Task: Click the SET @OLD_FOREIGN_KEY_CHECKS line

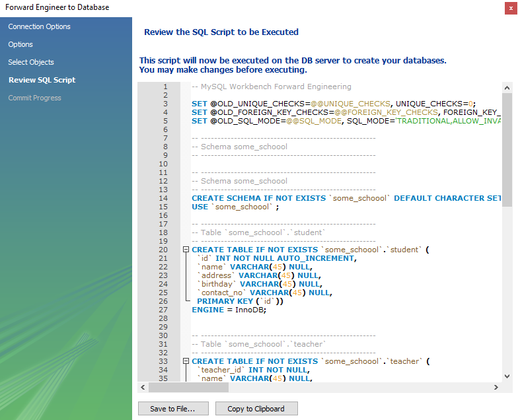Action: [346, 112]
